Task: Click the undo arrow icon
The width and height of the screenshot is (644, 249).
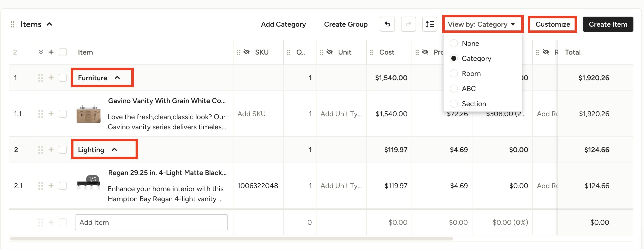Action: [387, 24]
